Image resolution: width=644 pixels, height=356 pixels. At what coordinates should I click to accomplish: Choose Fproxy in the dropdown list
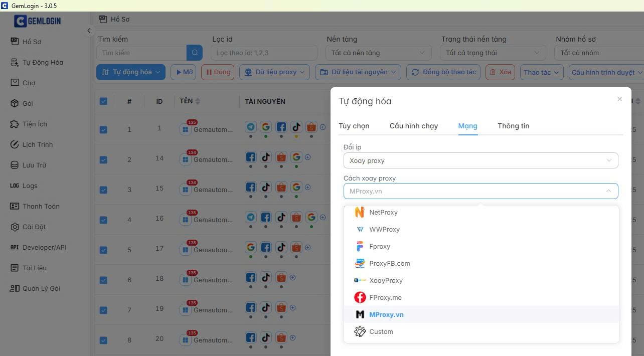[x=481, y=246]
